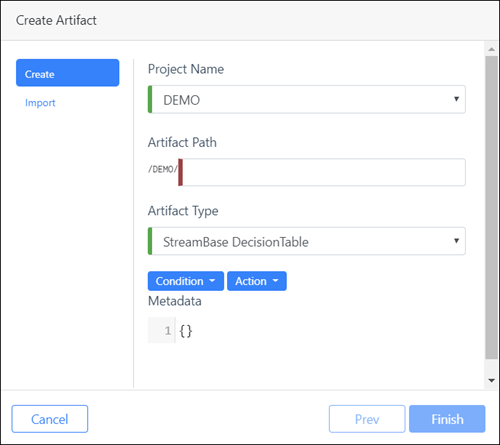Click the Artifact Path input field

click(322, 172)
